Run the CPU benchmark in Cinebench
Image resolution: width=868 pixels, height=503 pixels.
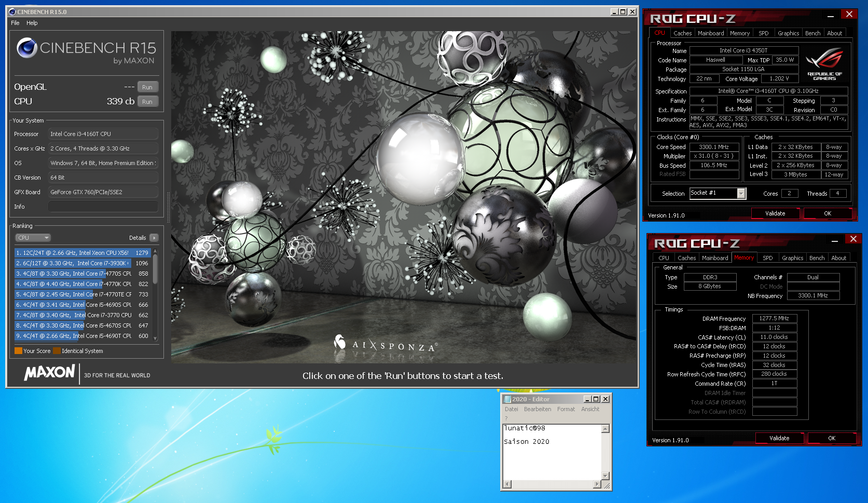pyautogui.click(x=147, y=102)
